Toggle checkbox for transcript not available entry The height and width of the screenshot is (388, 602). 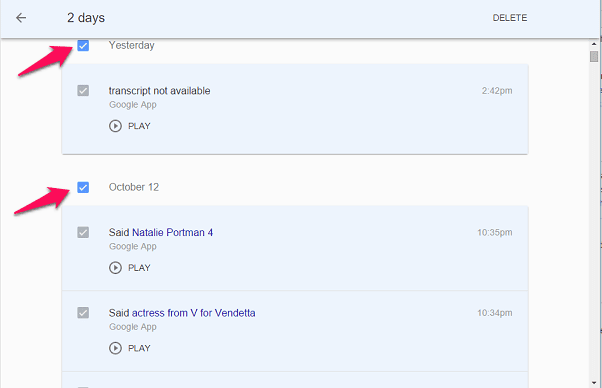[x=83, y=91]
